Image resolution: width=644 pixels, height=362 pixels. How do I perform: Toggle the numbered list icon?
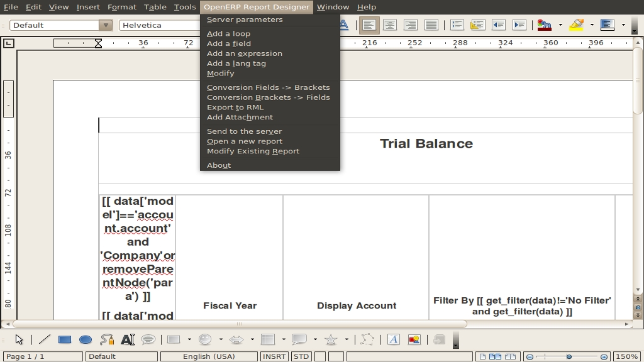pyautogui.click(x=457, y=25)
